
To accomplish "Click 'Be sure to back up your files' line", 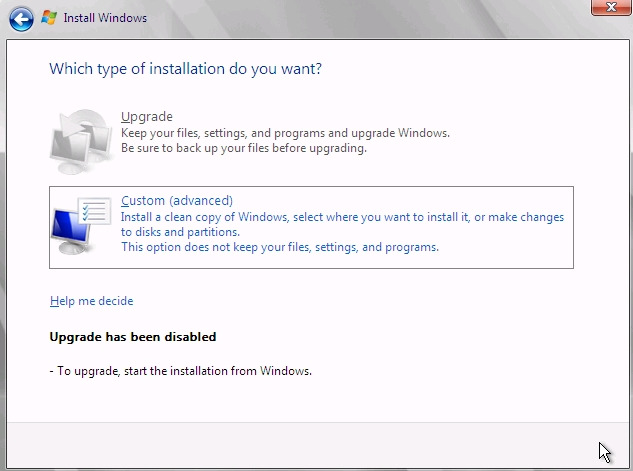I will pyautogui.click(x=244, y=148).
